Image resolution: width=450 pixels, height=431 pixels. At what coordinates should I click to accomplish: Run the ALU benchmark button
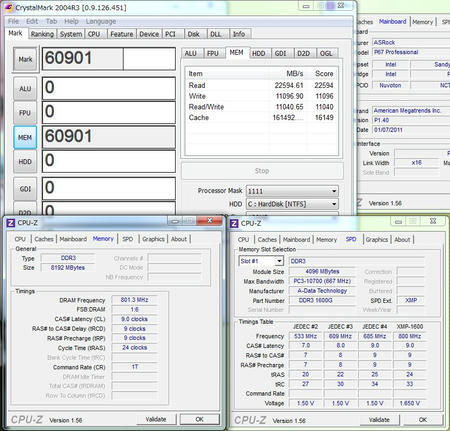(25, 89)
